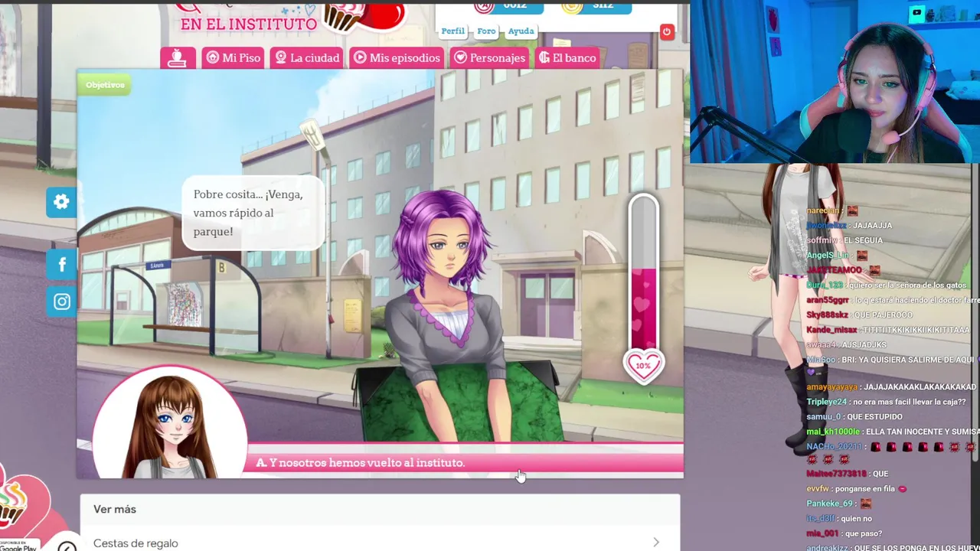Click the red power logout button
Image resolution: width=980 pixels, height=551 pixels.
click(666, 32)
